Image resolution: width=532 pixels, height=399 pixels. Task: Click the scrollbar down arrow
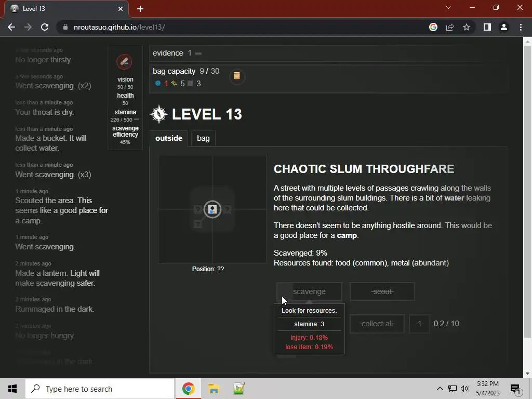(x=527, y=374)
